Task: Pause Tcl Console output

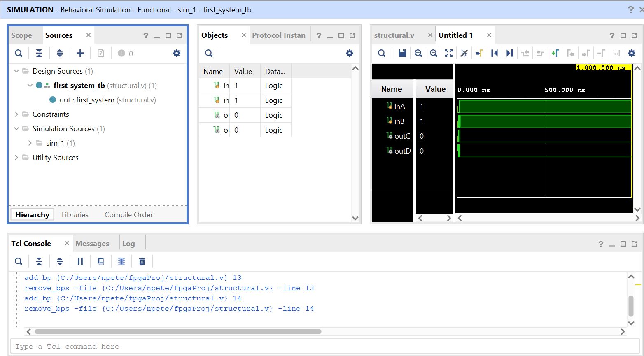Action: point(80,261)
